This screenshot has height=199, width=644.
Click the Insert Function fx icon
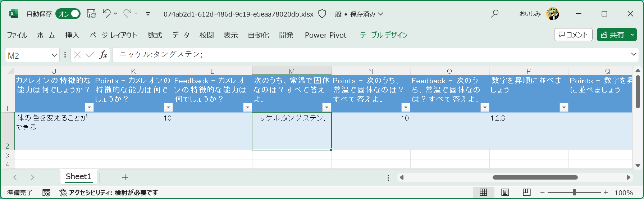(x=103, y=55)
